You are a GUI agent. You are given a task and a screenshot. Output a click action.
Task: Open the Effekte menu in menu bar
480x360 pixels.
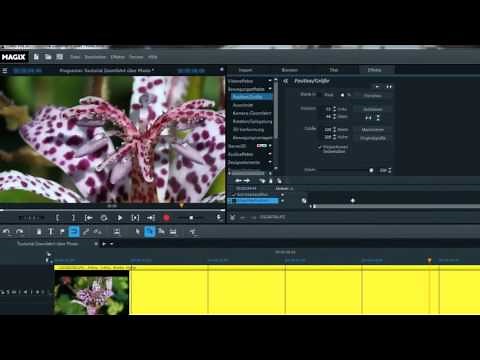tap(118, 57)
